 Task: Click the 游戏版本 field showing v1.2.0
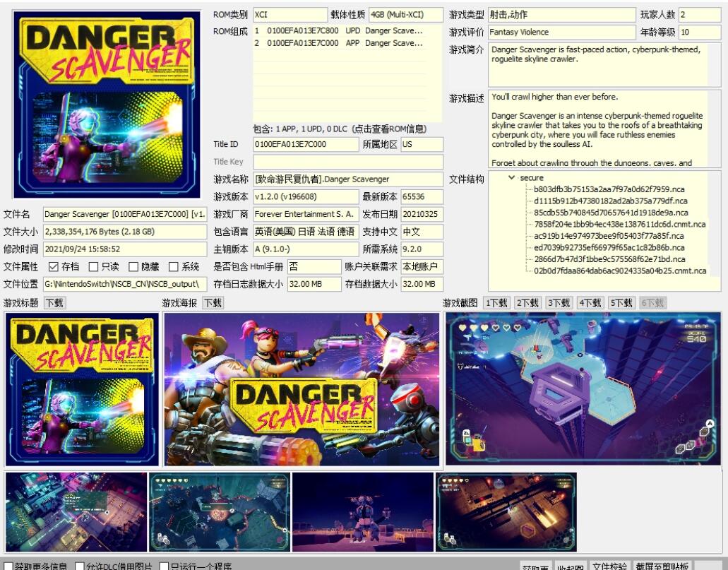tap(306, 196)
